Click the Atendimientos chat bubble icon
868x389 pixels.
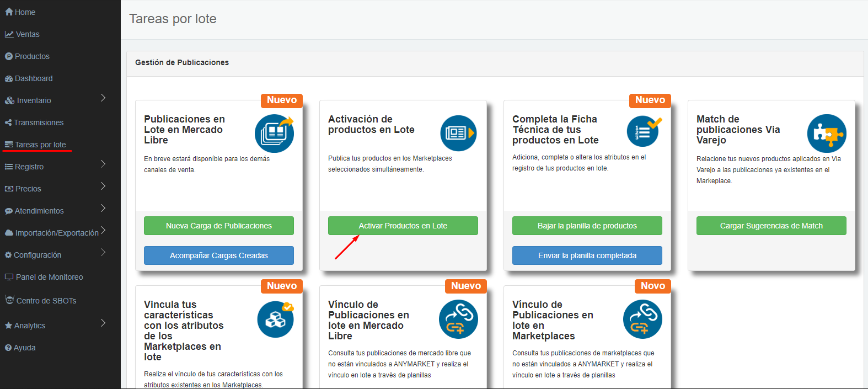click(x=9, y=211)
